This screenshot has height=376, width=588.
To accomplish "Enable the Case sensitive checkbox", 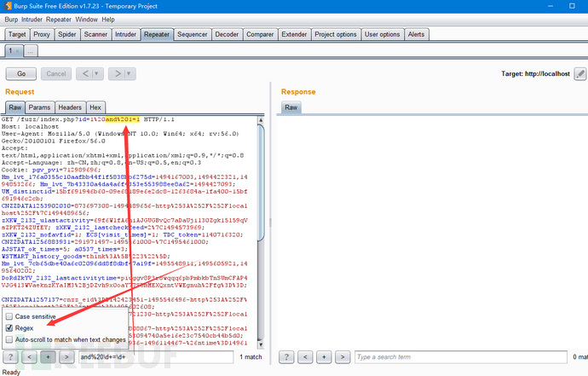I will point(9,316).
